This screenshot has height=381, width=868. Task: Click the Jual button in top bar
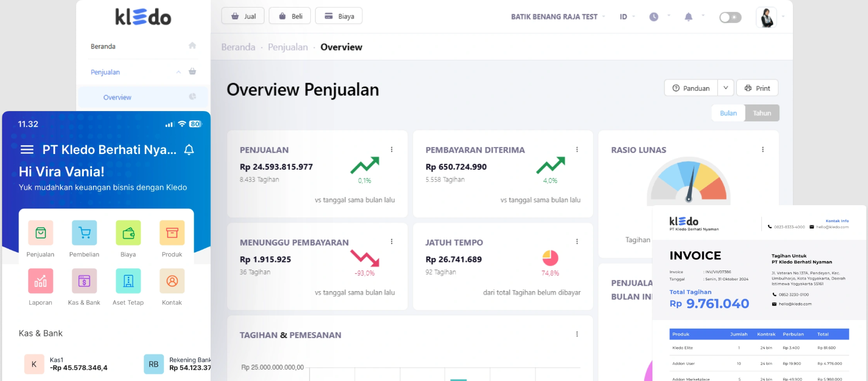tap(243, 16)
